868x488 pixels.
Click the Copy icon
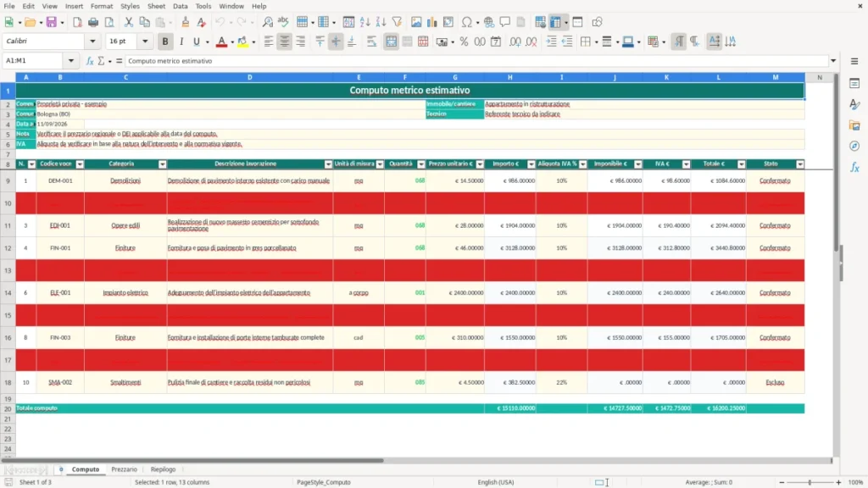tap(144, 22)
